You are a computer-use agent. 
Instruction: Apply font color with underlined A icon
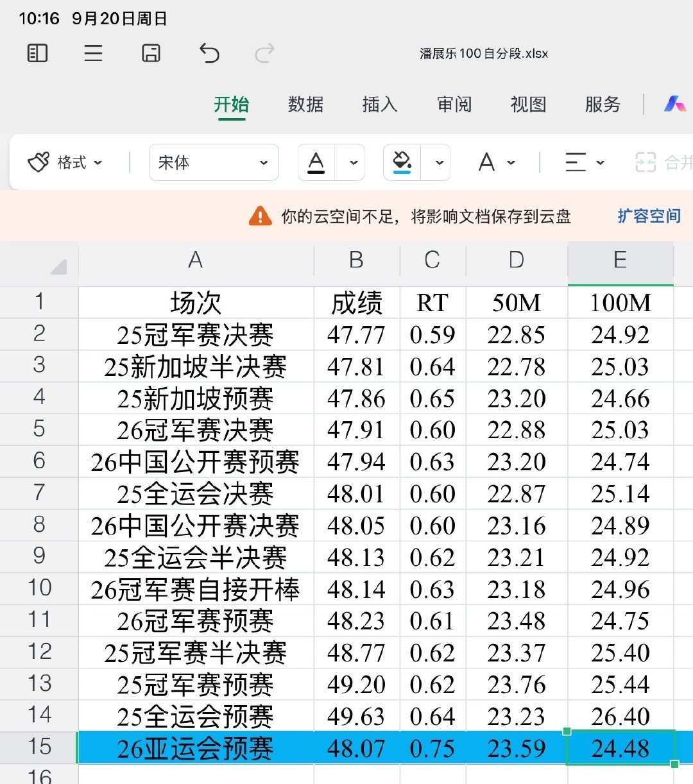click(316, 162)
